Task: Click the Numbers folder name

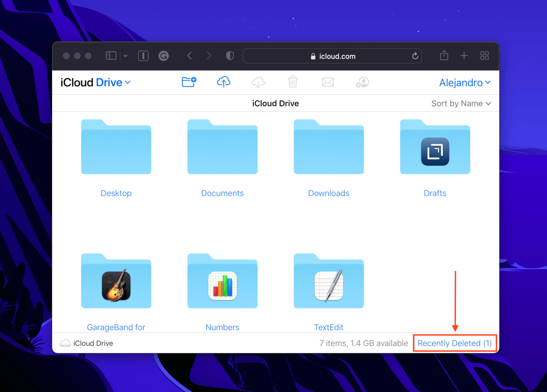Action: click(x=222, y=327)
